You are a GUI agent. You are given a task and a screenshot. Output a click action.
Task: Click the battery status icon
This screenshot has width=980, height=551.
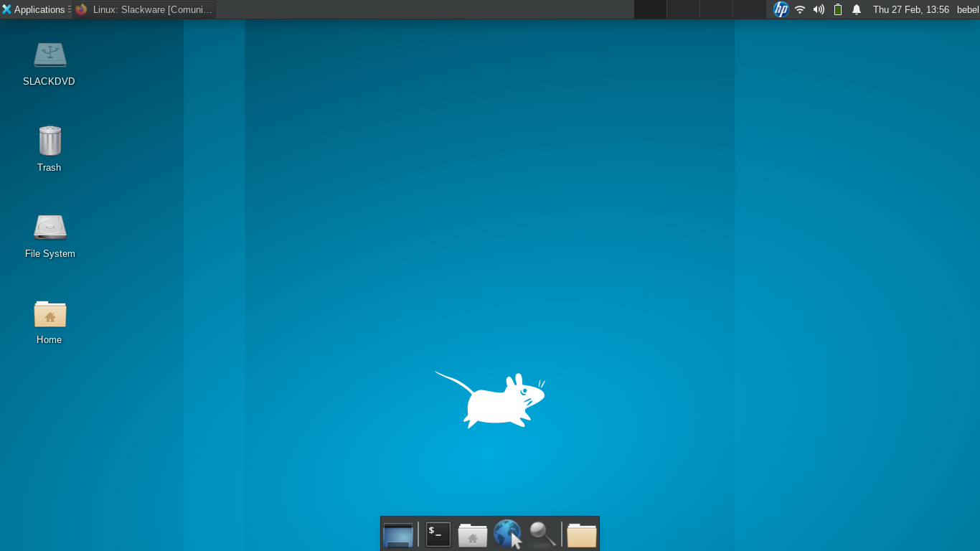838,9
